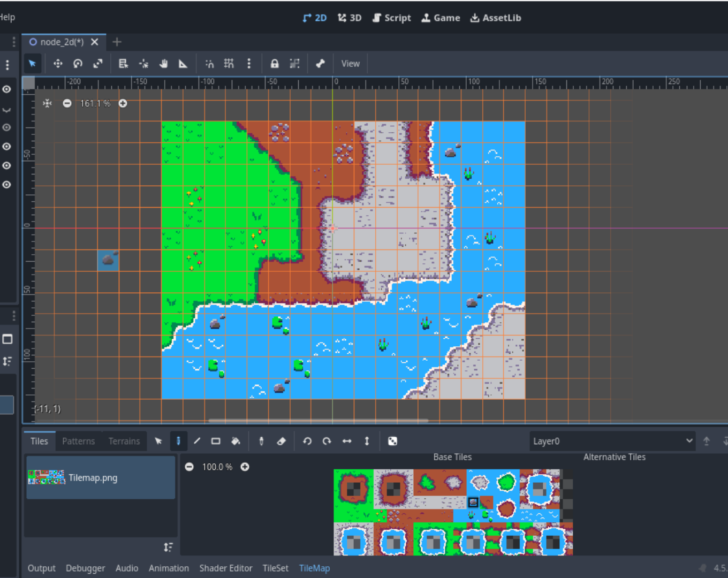The height and width of the screenshot is (578, 728).
Task: Open the Shader Editor panel
Action: coord(226,568)
